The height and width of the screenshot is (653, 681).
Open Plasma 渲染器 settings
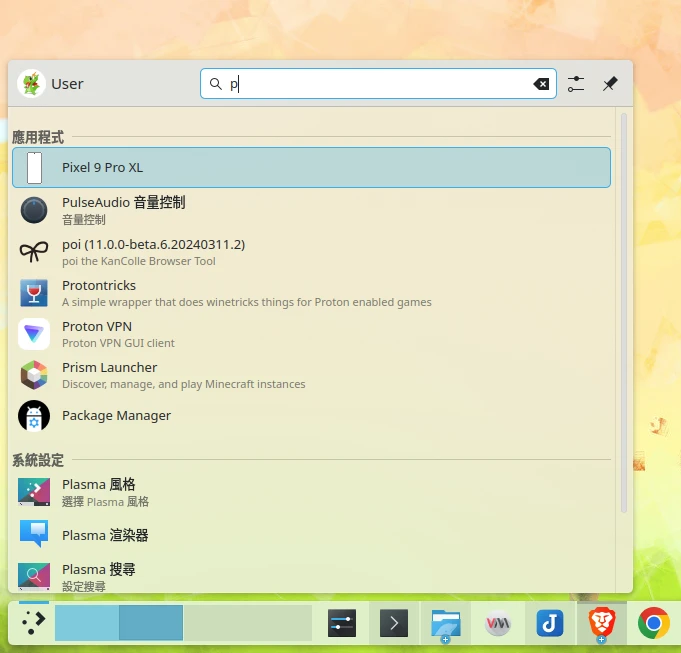pos(311,535)
